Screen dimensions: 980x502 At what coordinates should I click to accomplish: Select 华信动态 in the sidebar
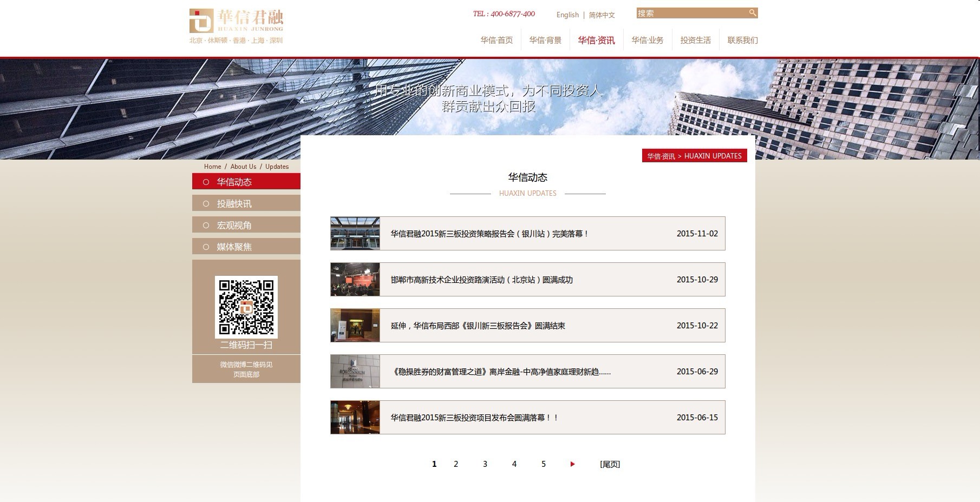246,181
